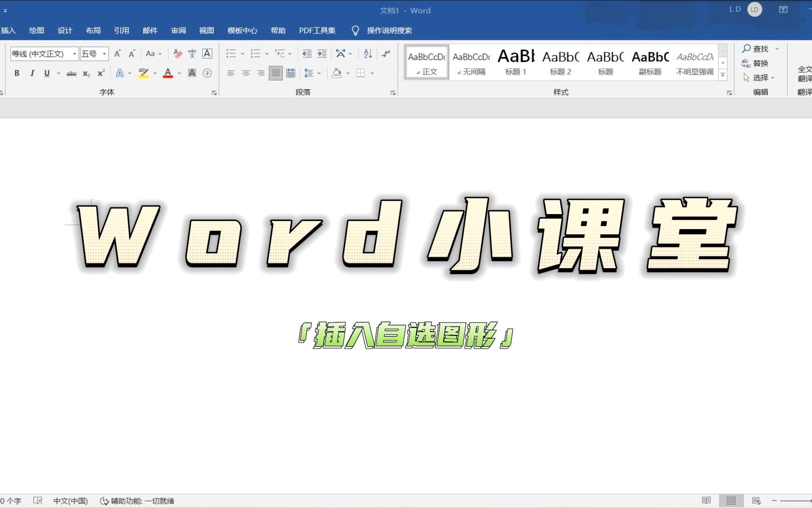Click Line and Paragraph Spacing icon
The width and height of the screenshot is (812, 508).
click(x=309, y=73)
